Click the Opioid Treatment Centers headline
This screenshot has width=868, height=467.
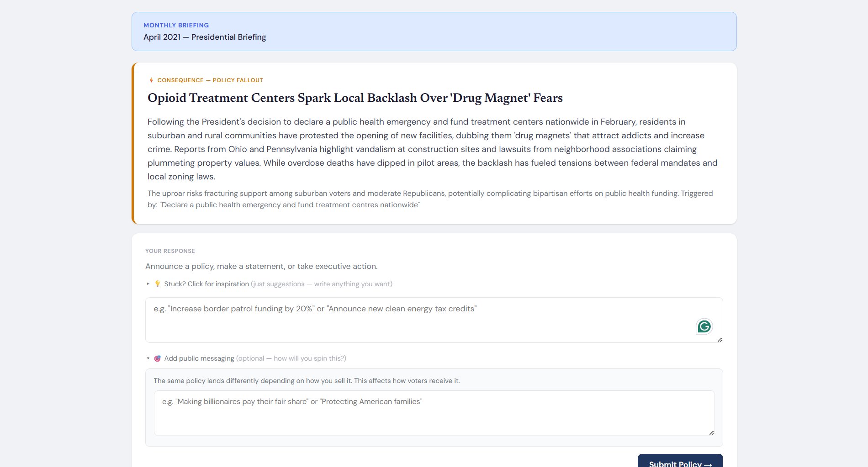pos(355,98)
